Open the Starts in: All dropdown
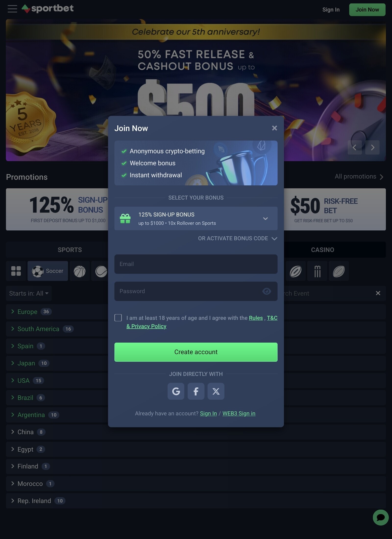392x539 pixels. (29, 293)
